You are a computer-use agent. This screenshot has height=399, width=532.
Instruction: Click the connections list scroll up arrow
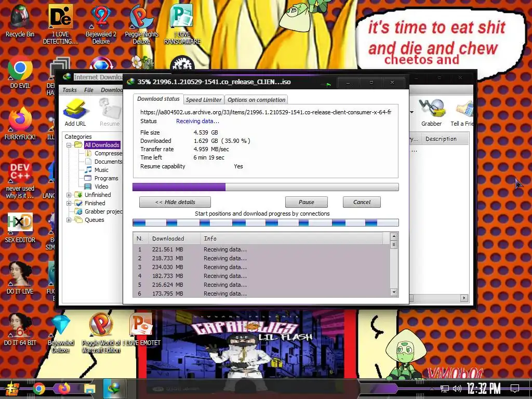pyautogui.click(x=394, y=236)
